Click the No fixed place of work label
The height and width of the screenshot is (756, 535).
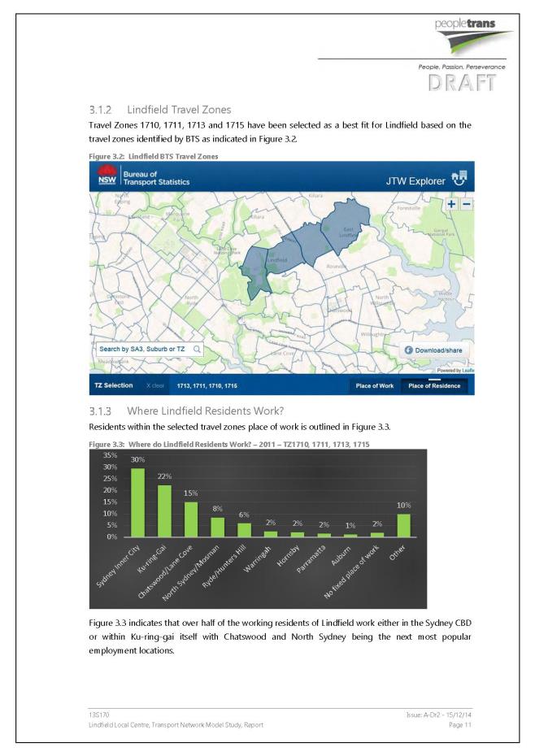click(351, 572)
